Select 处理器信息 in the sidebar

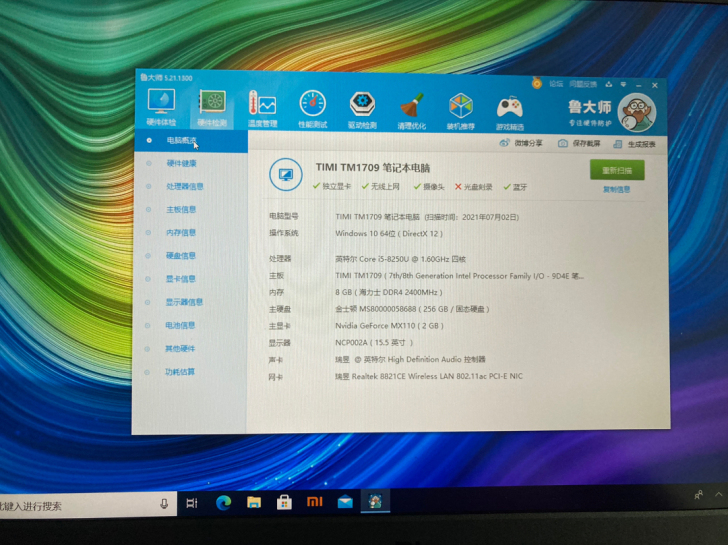(185, 187)
